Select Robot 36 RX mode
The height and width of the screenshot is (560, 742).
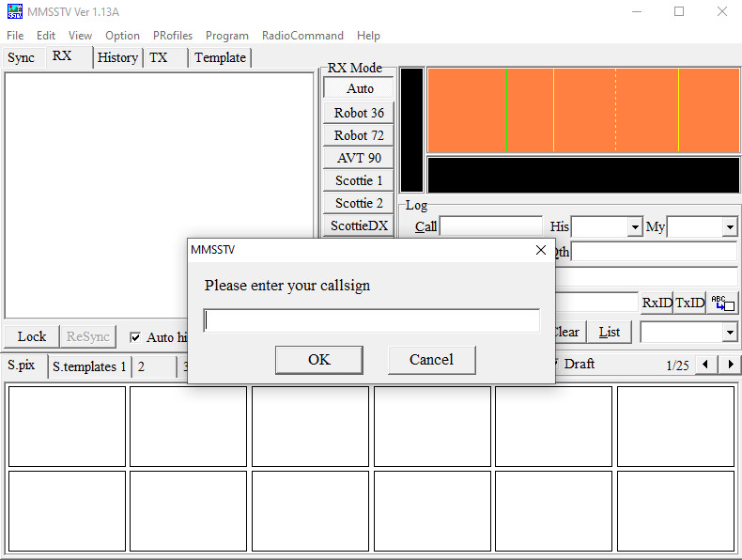[359, 113]
